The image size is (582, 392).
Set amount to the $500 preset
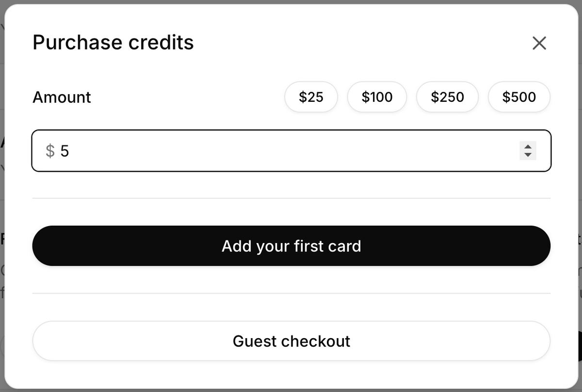(519, 97)
